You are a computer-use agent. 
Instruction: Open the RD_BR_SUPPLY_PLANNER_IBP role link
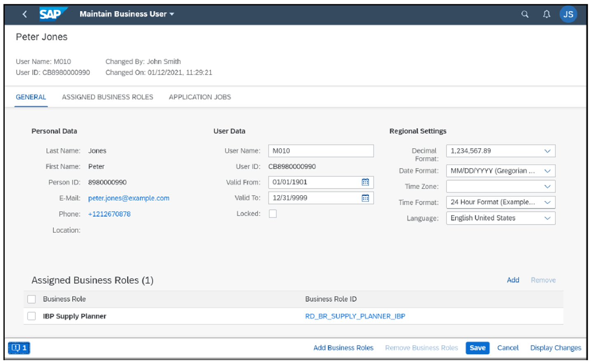point(355,316)
